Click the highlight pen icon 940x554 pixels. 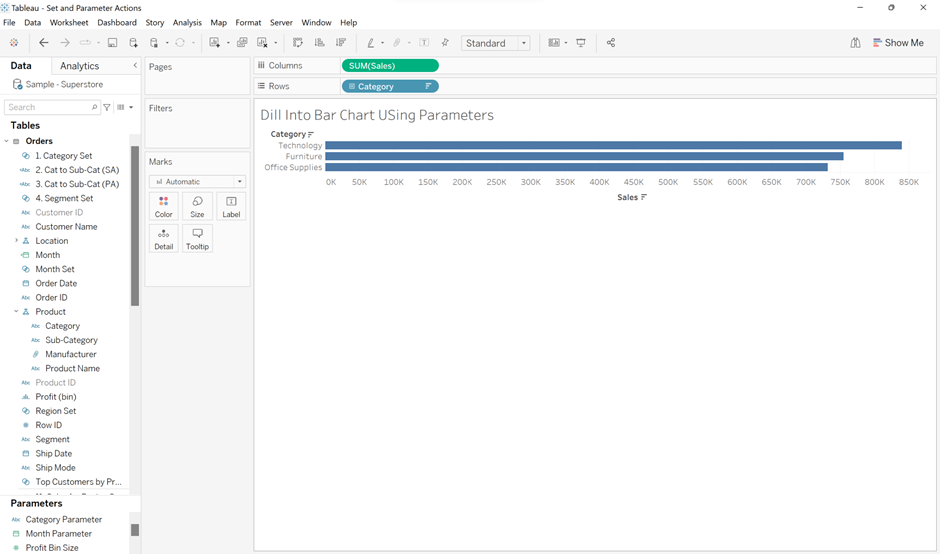[x=370, y=43]
